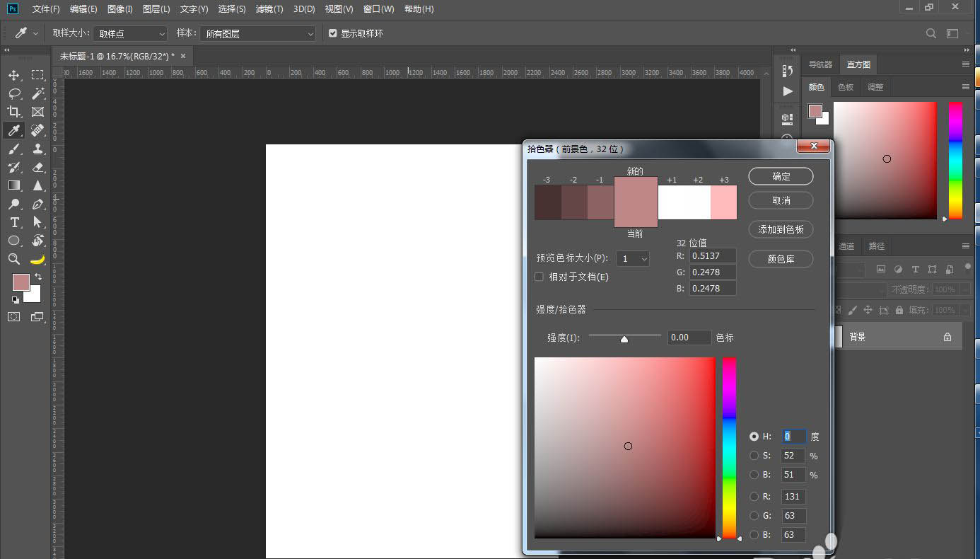This screenshot has height=559, width=980.
Task: Select the Type tool (T)
Action: 14,222
